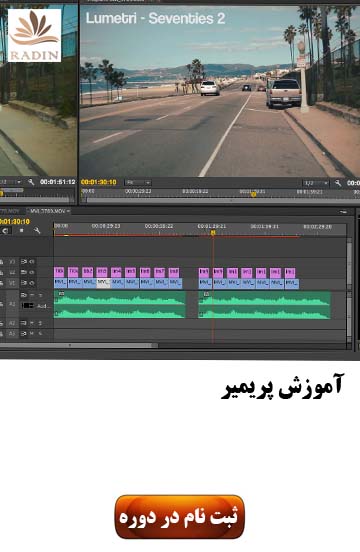Click the A2 track target label
This screenshot has height=552, width=360.
tap(12, 323)
